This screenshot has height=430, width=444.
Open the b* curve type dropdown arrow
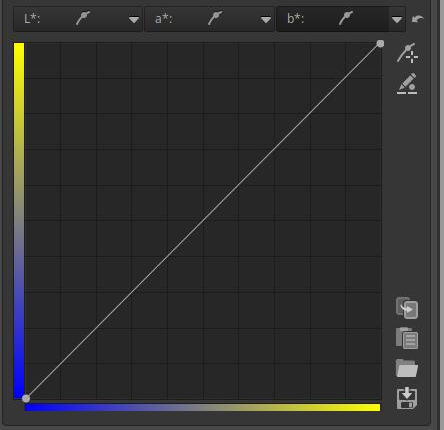(x=397, y=20)
